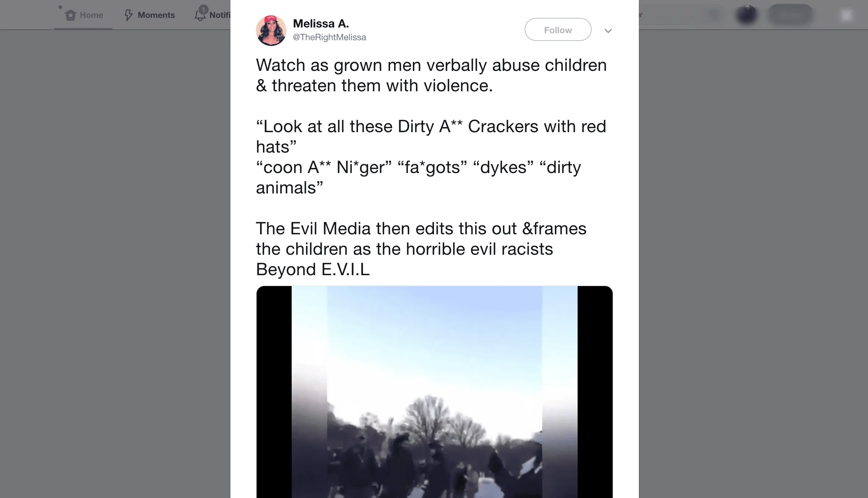Click the faint search magnifier icon
Image resolution: width=868 pixels, height=498 pixels.
[x=714, y=15]
